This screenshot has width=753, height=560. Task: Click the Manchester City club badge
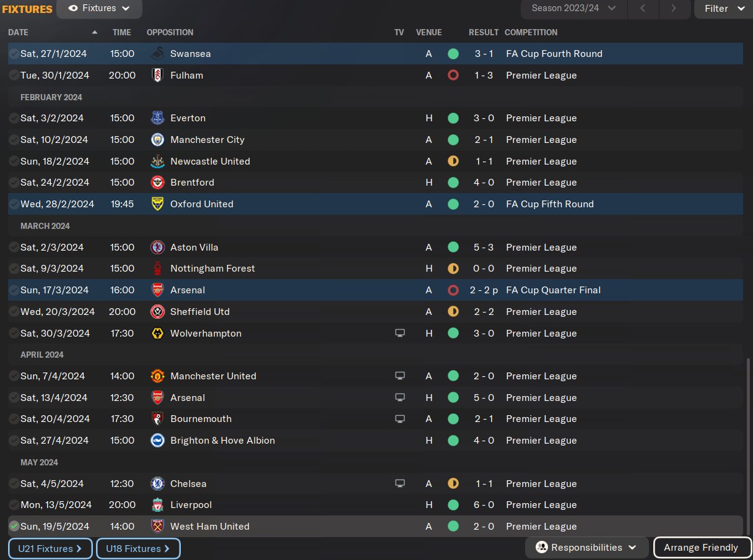(158, 140)
